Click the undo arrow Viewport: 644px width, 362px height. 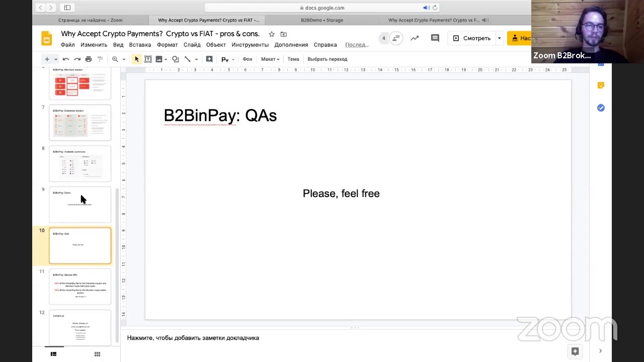click(x=66, y=59)
